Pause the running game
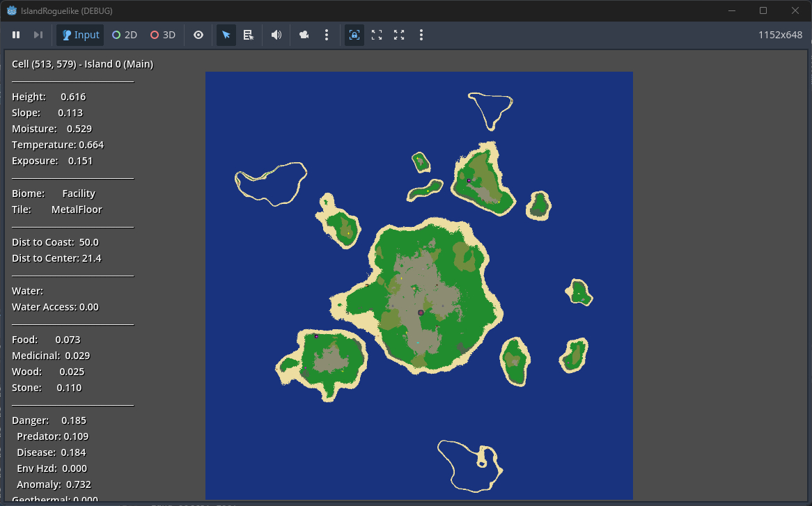This screenshot has height=506, width=812. (16, 35)
